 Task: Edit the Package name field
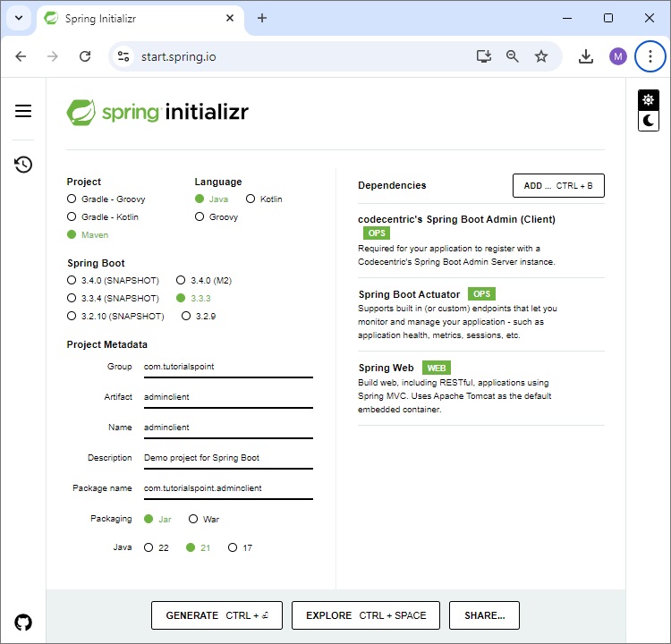pos(228,489)
